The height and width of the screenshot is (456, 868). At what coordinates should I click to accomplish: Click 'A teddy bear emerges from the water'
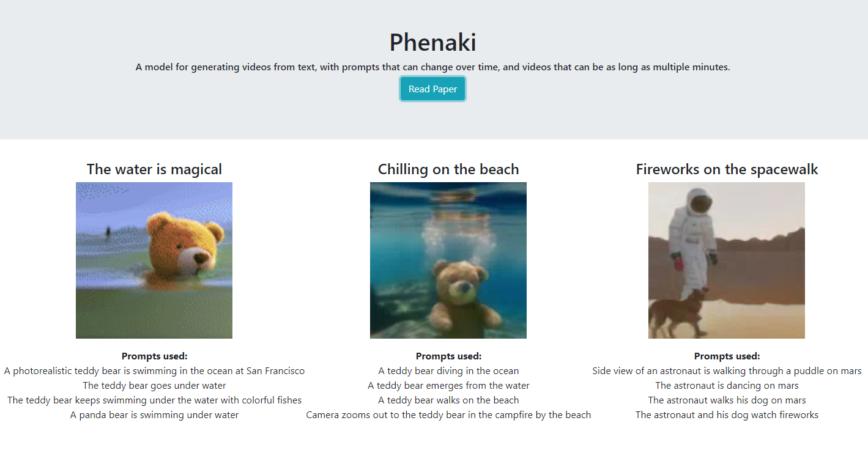(448, 386)
